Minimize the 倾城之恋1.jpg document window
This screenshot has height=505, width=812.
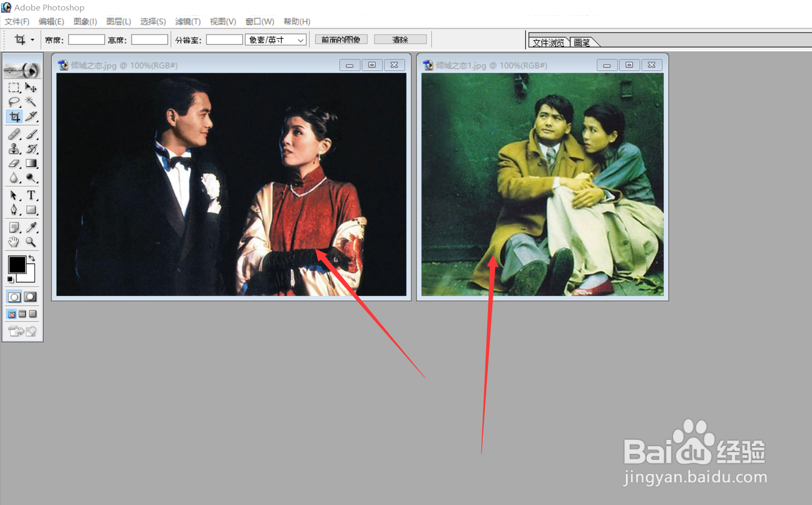click(607, 65)
